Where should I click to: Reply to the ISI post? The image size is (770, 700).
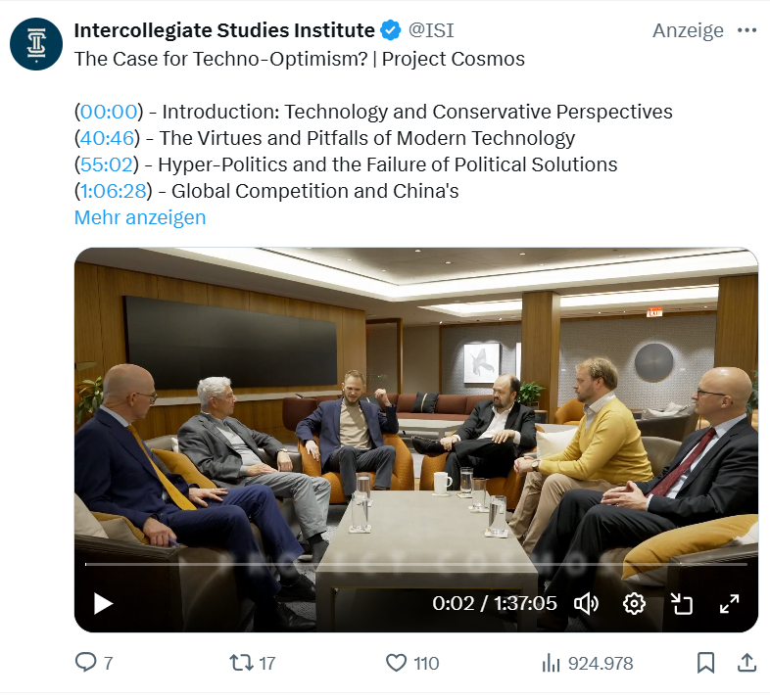tap(87, 663)
